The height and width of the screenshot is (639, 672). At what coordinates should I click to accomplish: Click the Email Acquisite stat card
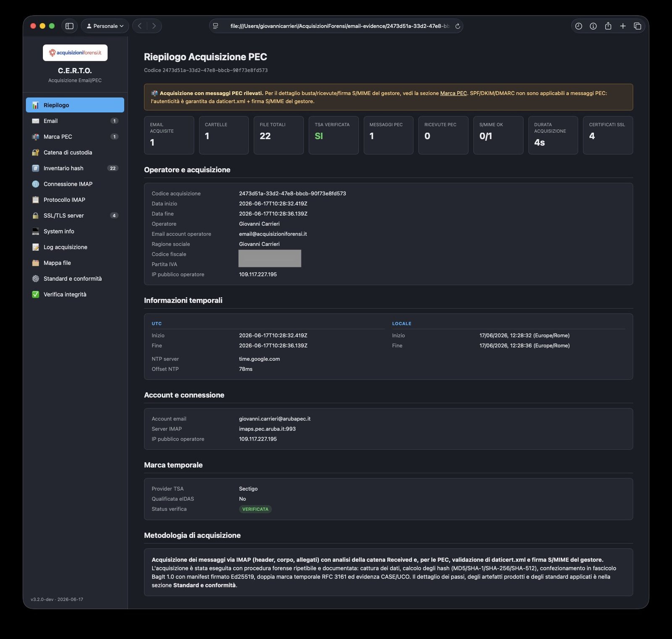[x=169, y=135]
